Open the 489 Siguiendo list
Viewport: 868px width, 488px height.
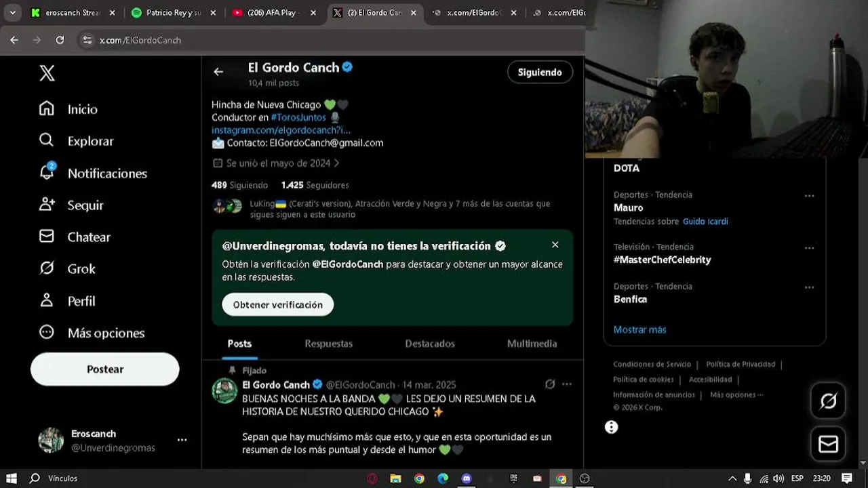click(x=239, y=185)
